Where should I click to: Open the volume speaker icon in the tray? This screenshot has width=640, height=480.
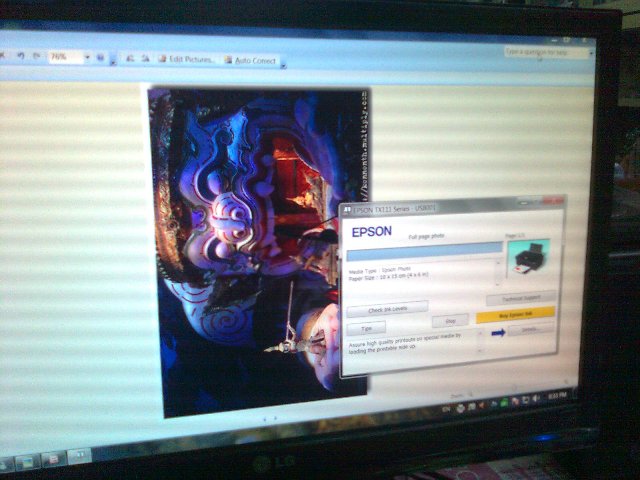(x=536, y=398)
